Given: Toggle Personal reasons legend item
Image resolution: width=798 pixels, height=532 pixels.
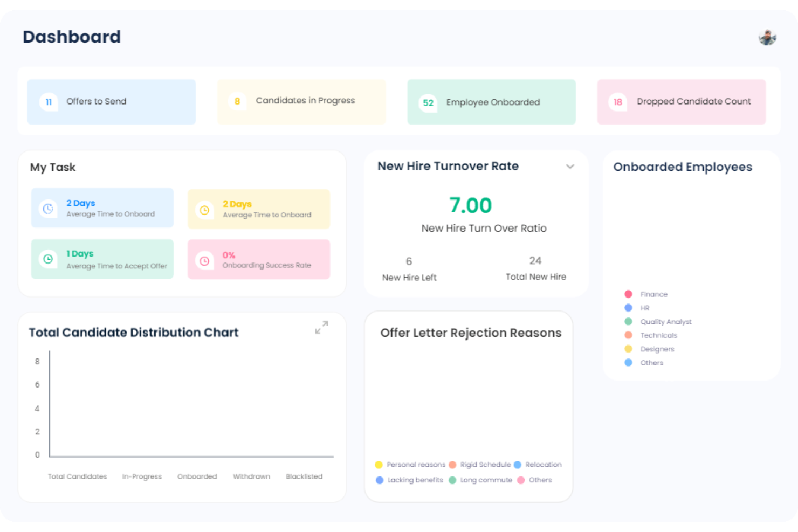Looking at the screenshot, I should pos(410,465).
